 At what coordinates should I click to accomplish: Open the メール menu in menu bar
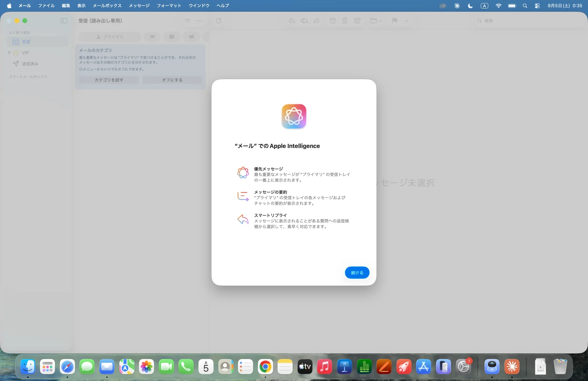pyautogui.click(x=25, y=6)
